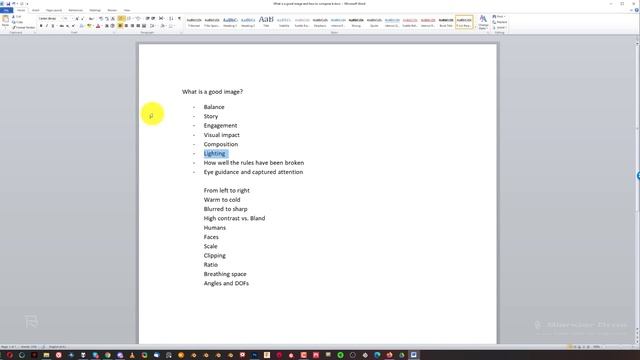Switch to the References tab
640x360 pixels.
[x=76, y=10]
